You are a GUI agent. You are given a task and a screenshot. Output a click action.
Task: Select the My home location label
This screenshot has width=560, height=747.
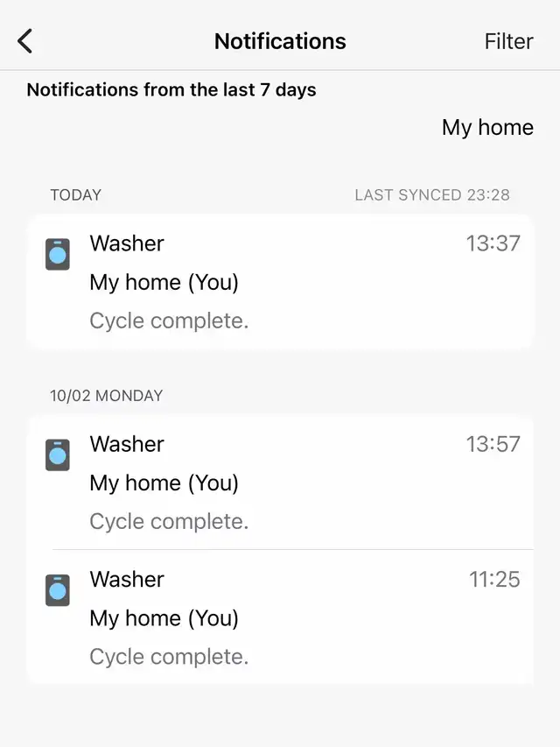[487, 127]
